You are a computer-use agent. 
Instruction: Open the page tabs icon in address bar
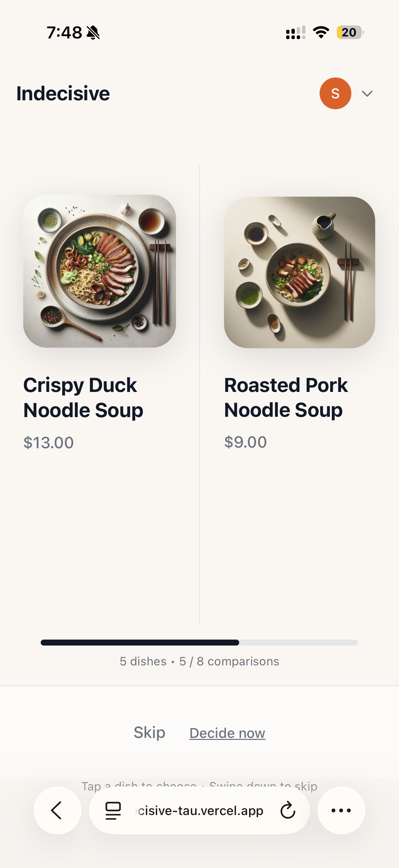tap(113, 810)
